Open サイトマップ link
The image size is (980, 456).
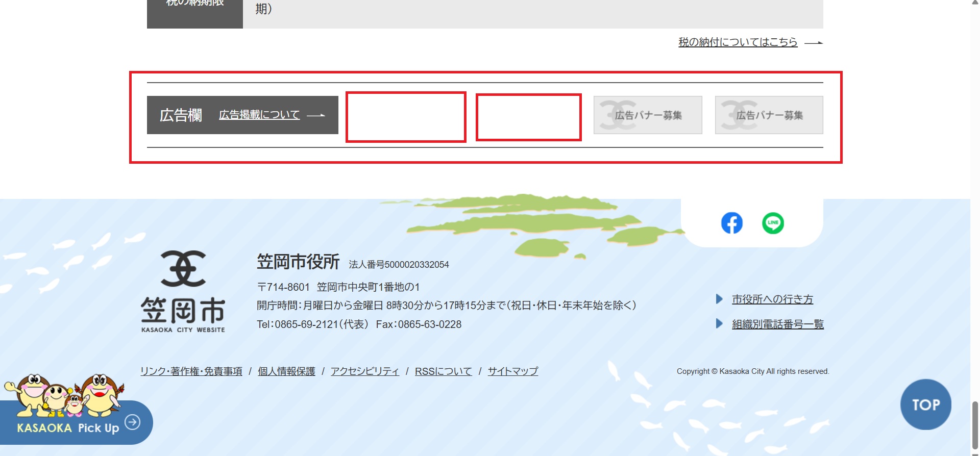pos(513,371)
